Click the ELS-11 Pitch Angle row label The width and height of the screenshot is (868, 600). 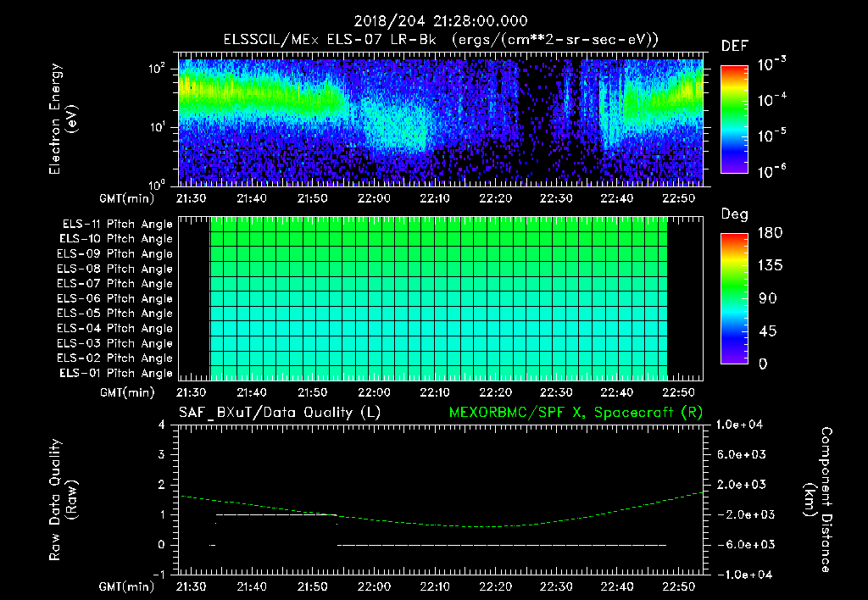(x=117, y=225)
